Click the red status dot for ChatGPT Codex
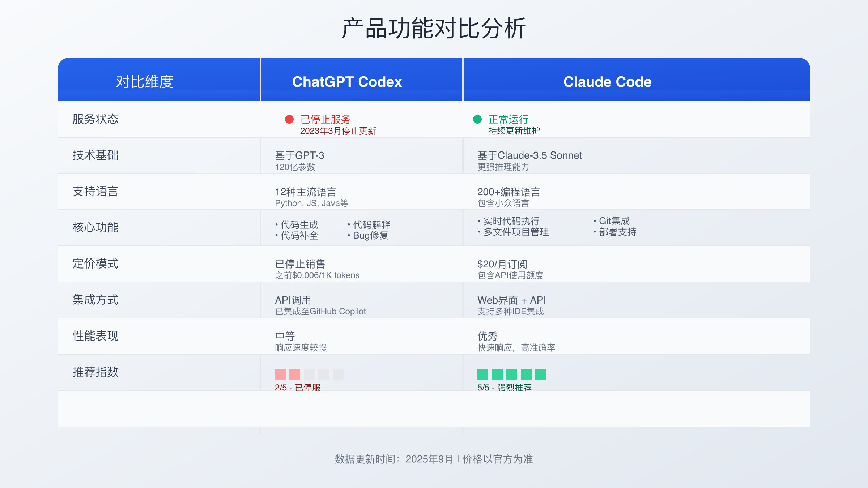 point(289,119)
